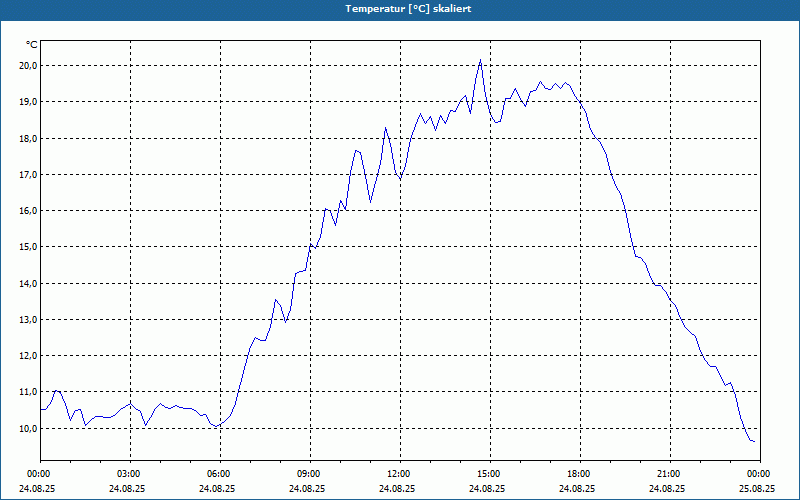Select the 18,0 y-axis label
Image resolution: width=800 pixels, height=500 pixels.
click(28, 138)
